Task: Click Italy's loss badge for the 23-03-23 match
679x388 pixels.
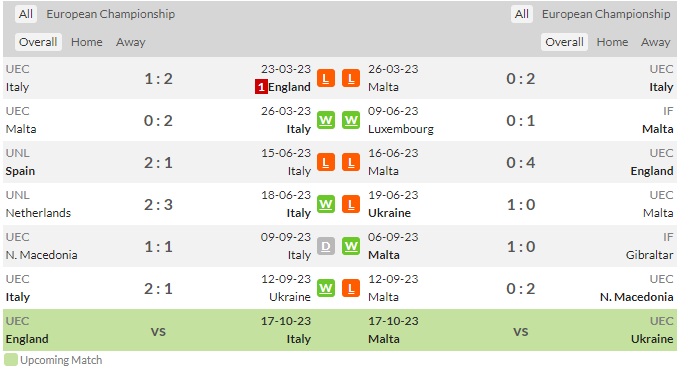Action: click(326, 78)
